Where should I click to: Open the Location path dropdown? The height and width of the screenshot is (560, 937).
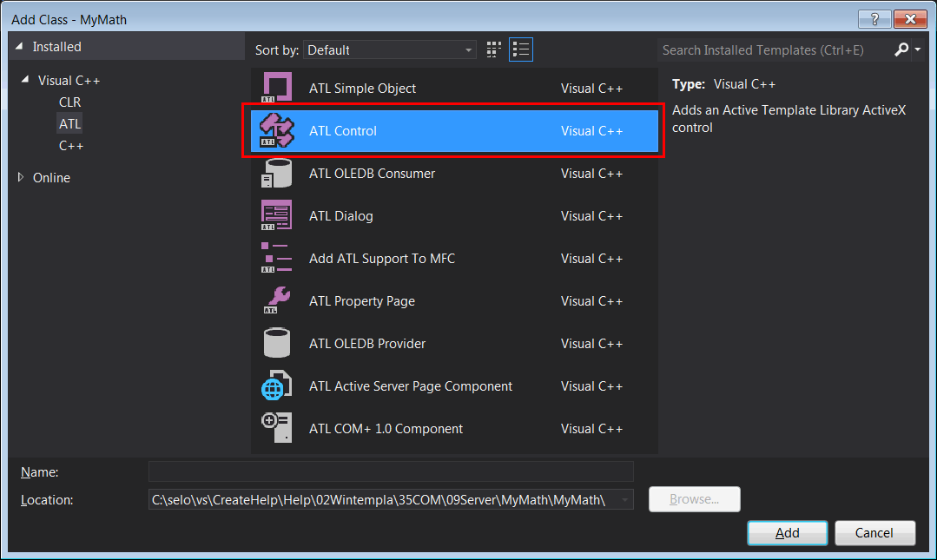[624, 499]
